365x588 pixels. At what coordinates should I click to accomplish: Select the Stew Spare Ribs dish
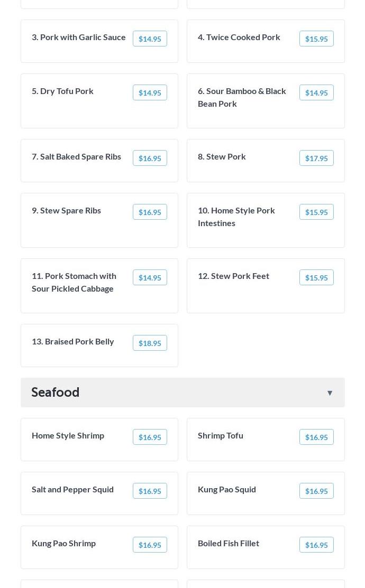click(66, 210)
